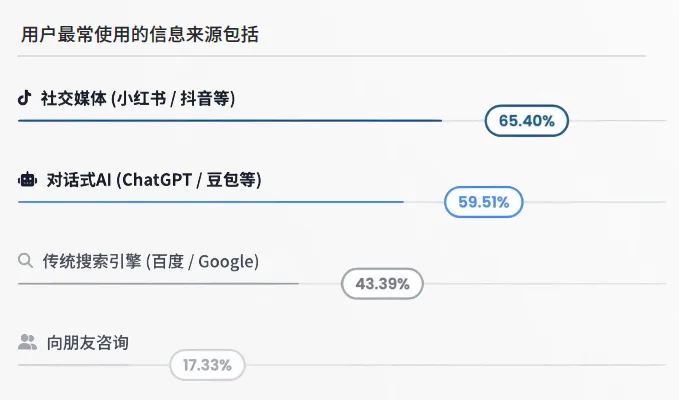Click the blue conversational AI progress bar
Viewport: 679px width, 400px height.
[211, 202]
